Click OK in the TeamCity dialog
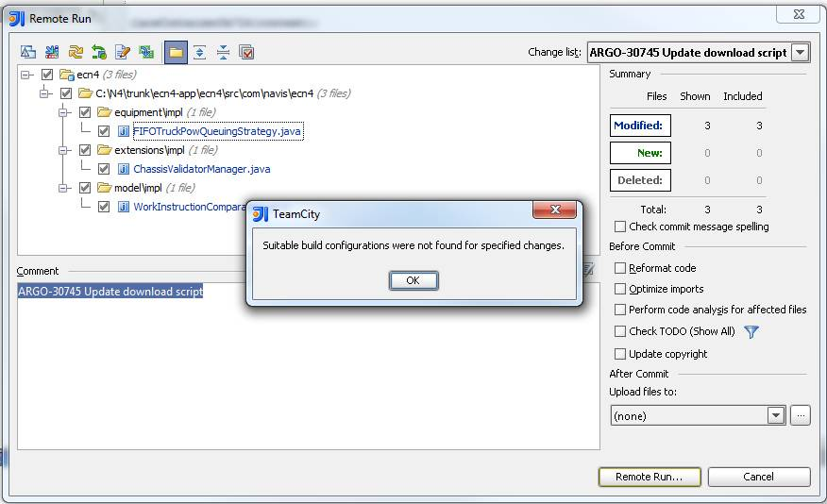Viewport: 827px width, 504px height. pyautogui.click(x=413, y=280)
